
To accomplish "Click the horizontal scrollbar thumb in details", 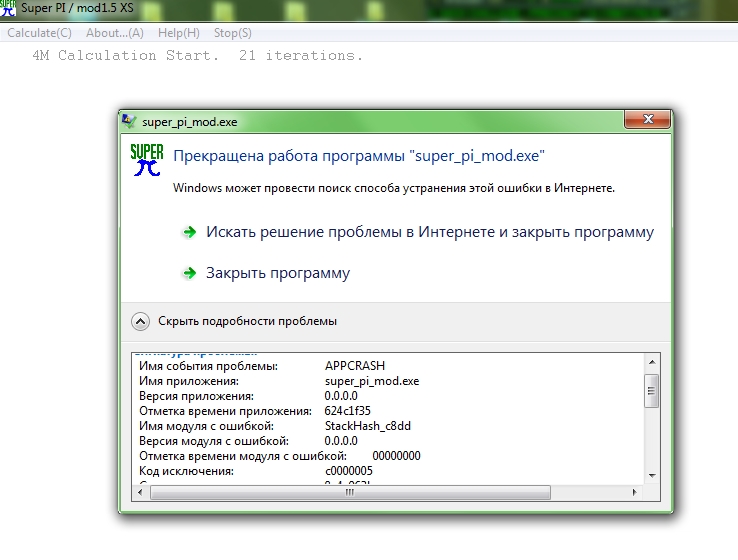I will (350, 492).
